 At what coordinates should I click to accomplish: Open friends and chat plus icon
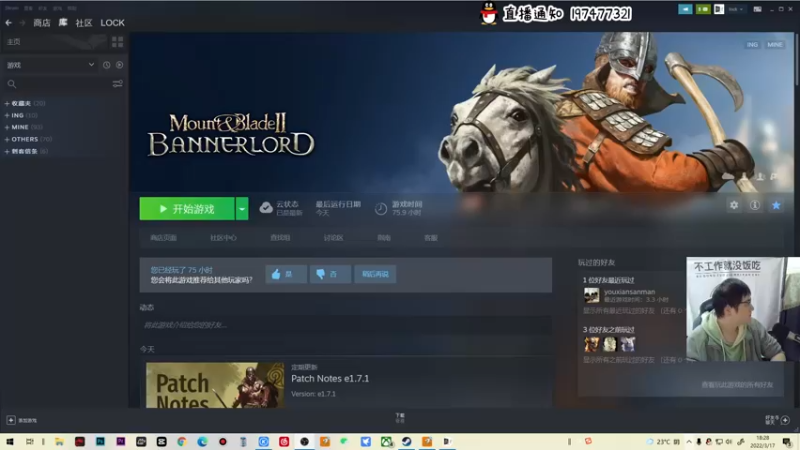(785, 420)
